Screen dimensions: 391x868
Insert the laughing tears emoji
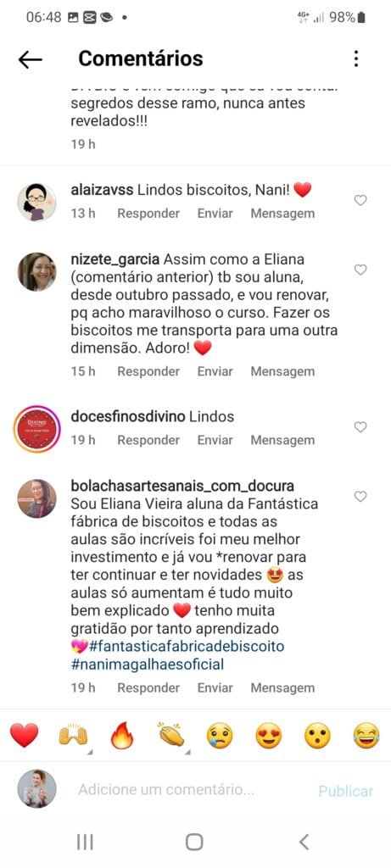pos(366,737)
